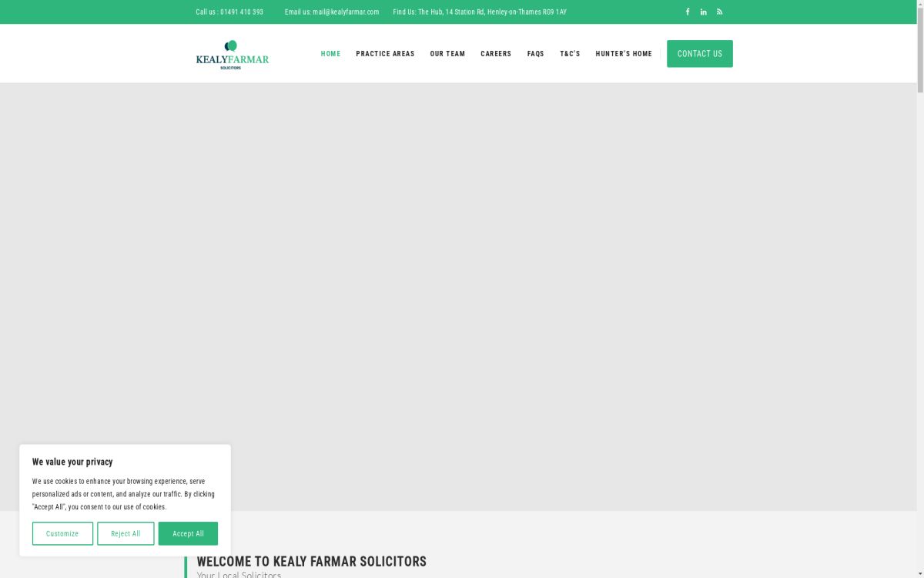Customize cookie preferences

(x=62, y=533)
